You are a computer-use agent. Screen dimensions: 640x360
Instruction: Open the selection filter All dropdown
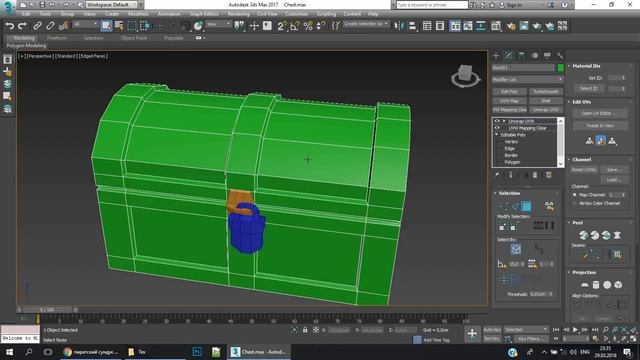pos(86,25)
